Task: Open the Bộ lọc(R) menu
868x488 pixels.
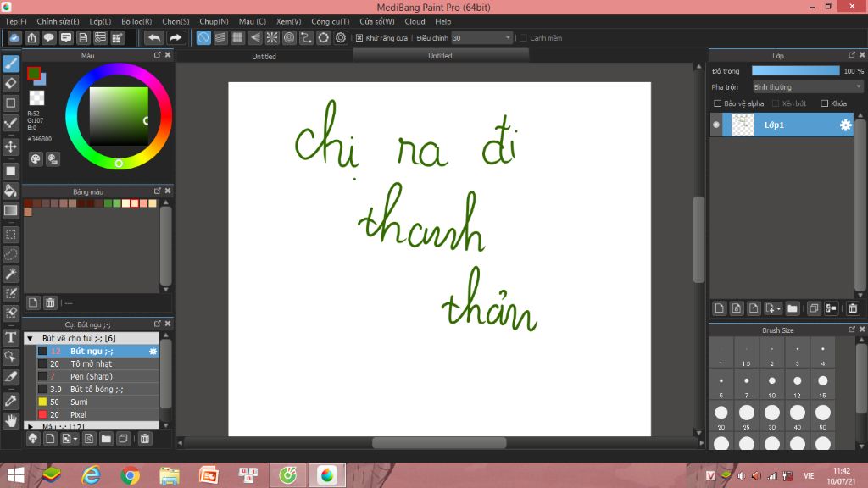Action: click(x=136, y=21)
